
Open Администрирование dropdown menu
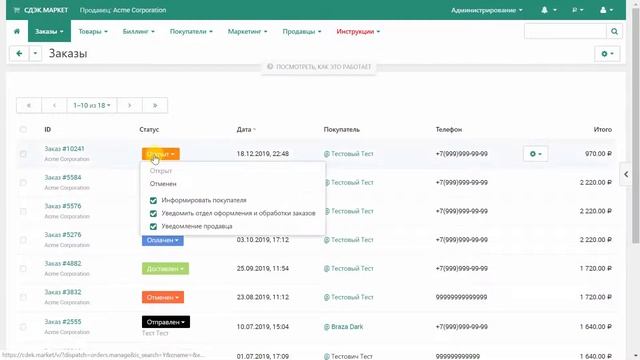click(487, 10)
